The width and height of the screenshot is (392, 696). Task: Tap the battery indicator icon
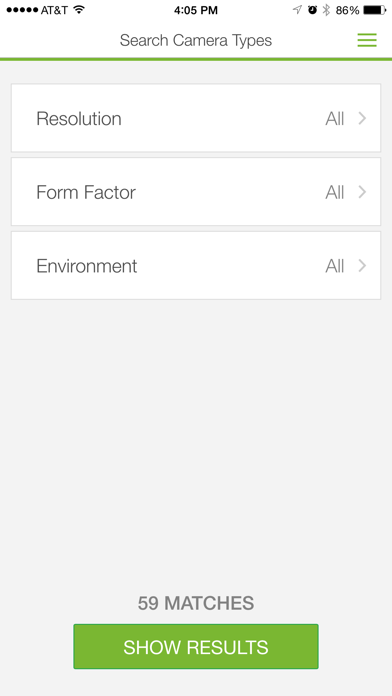coord(375,10)
